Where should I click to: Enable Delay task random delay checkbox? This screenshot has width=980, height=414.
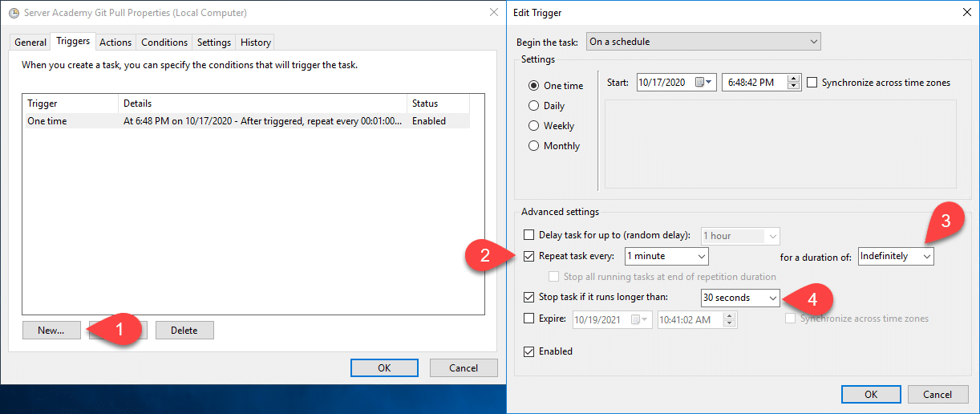(528, 235)
